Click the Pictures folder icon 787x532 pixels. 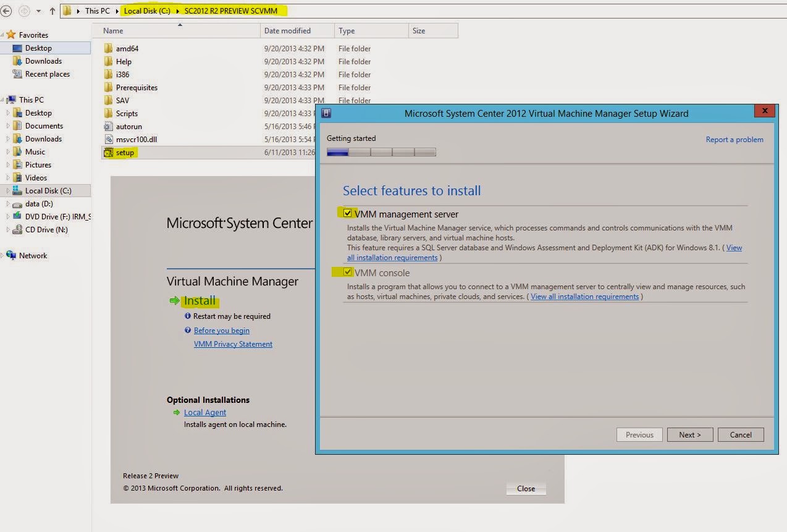(17, 164)
